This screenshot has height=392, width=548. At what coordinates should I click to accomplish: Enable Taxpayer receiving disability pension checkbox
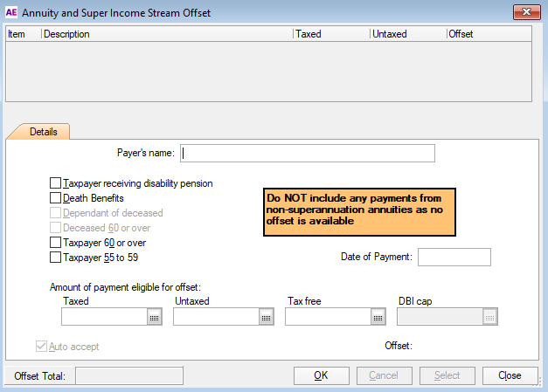click(56, 183)
